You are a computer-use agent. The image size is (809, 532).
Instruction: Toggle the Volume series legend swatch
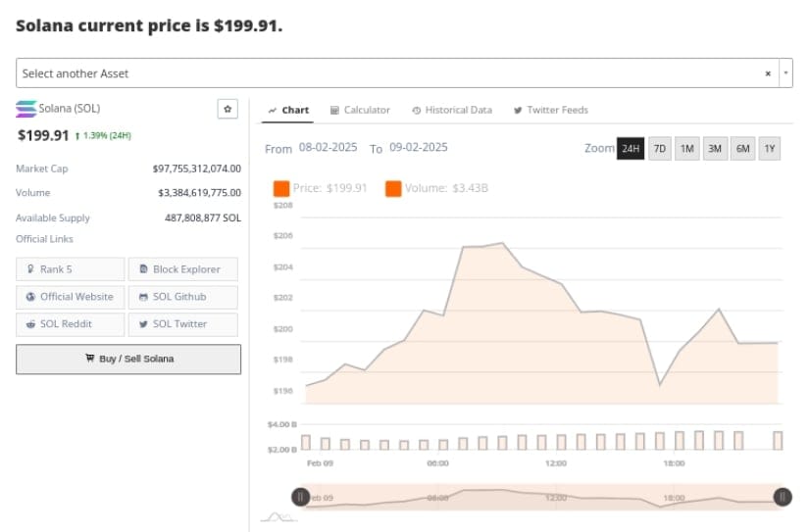pyautogui.click(x=394, y=188)
